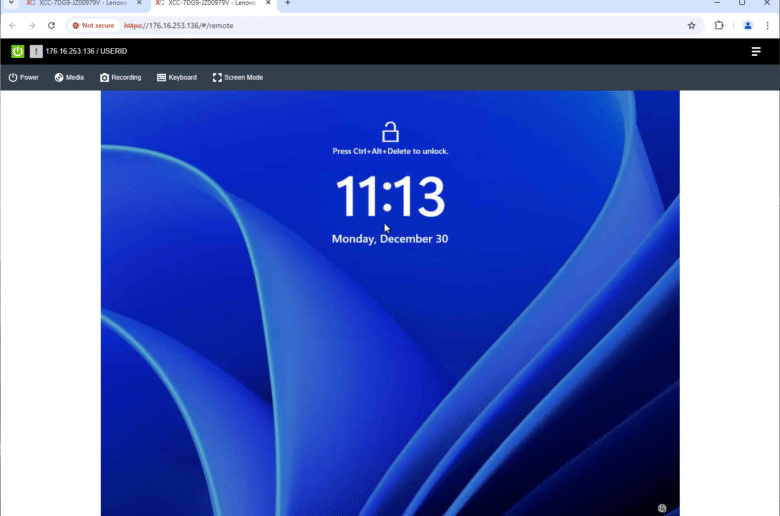Open the tab search dropdown arrow
The image size is (780, 516).
pos(11,3)
